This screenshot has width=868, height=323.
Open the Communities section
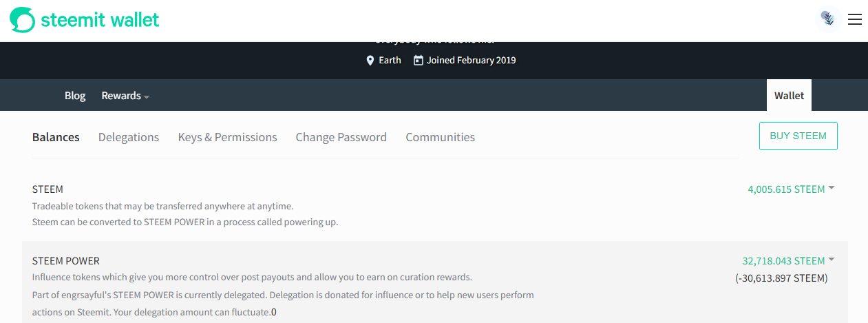point(441,137)
